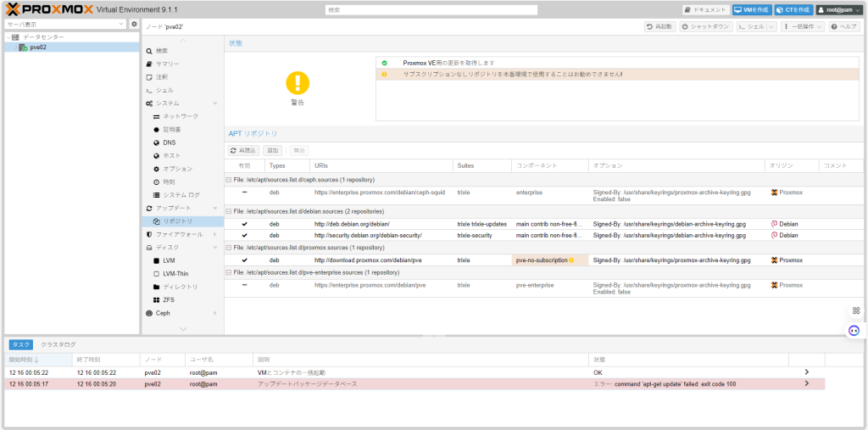Select LVM under the disk section
This screenshot has width=868, height=430.
(169, 260)
